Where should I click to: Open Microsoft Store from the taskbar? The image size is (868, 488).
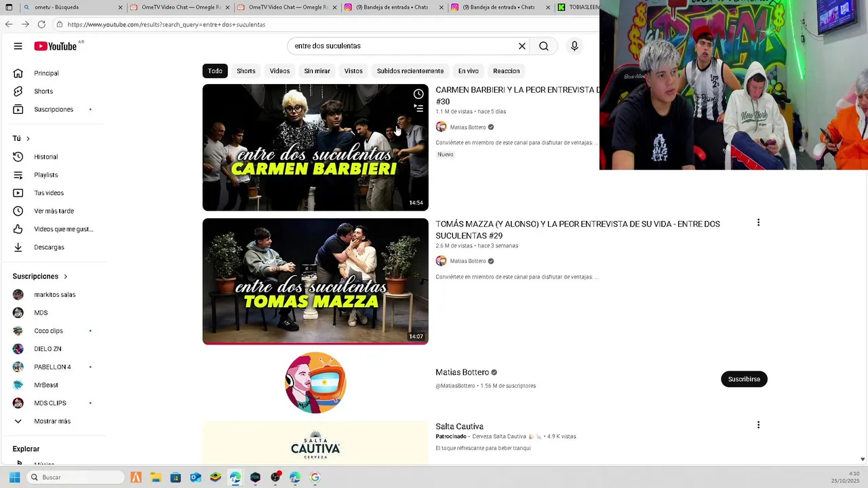(176, 477)
